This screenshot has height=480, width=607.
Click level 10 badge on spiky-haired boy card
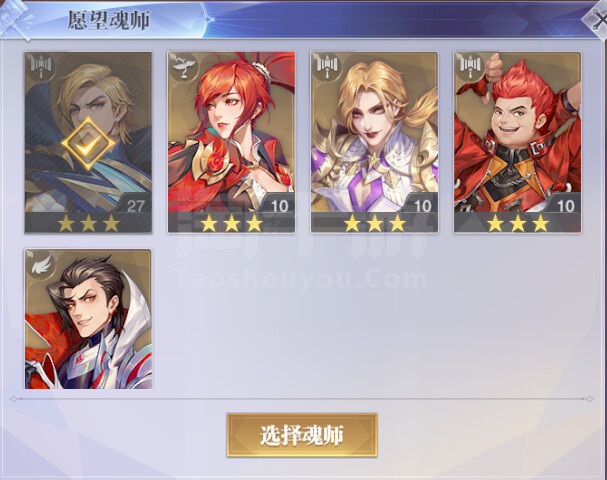565,205
